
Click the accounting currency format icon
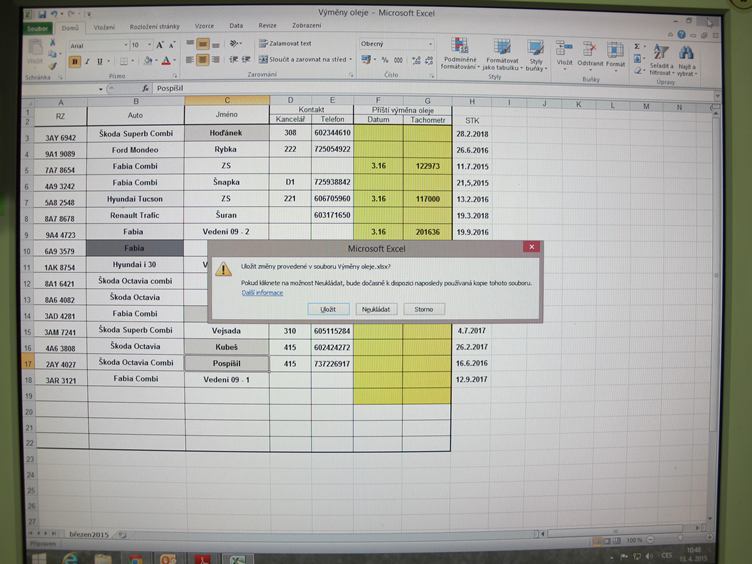pyautogui.click(x=366, y=59)
